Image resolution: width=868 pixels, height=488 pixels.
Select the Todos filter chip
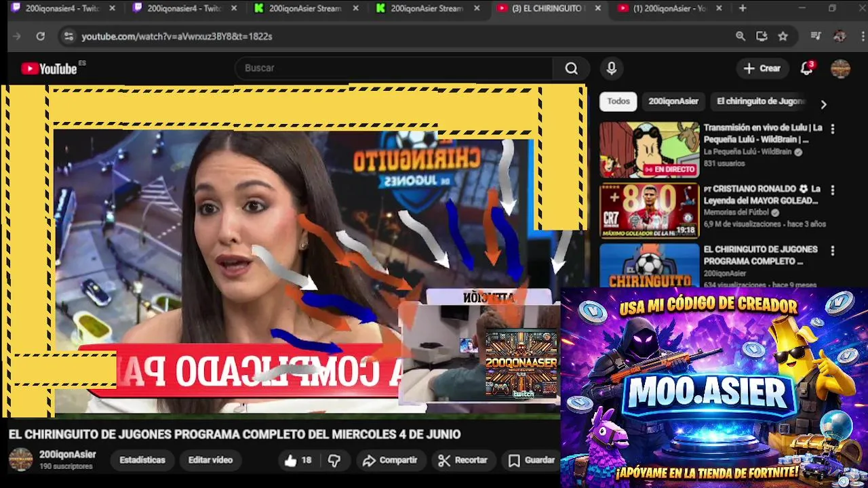(618, 101)
